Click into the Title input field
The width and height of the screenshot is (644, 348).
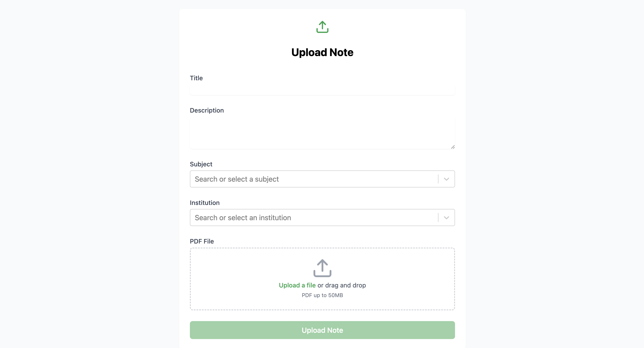[322, 90]
